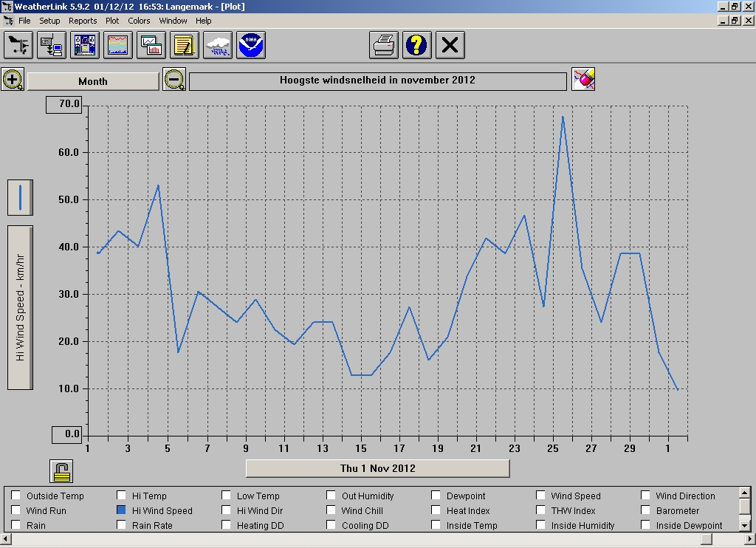This screenshot has height=548, width=756.
Task: Click the variable list scroll up arrow
Action: (744, 493)
